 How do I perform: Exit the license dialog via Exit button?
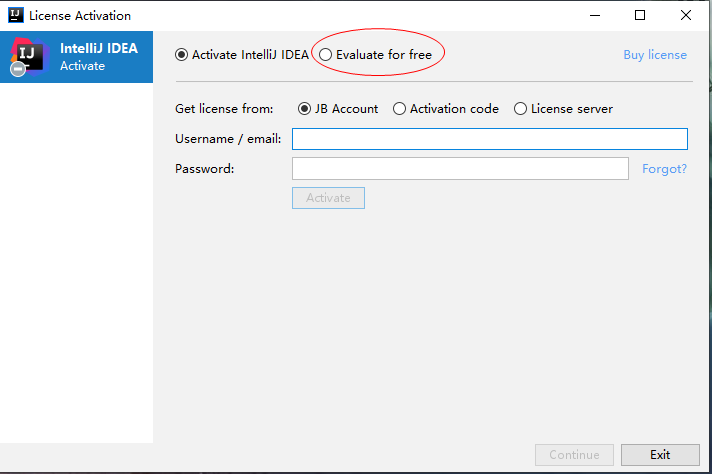click(660, 455)
